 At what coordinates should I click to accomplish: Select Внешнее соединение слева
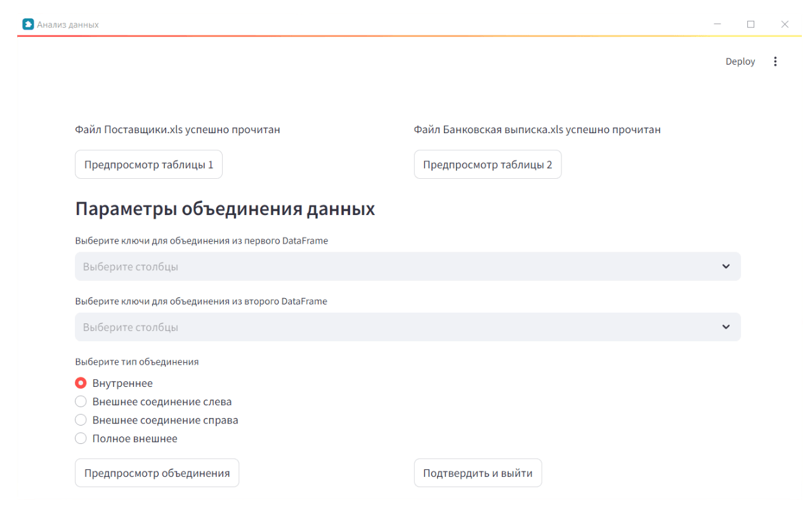[81, 401]
